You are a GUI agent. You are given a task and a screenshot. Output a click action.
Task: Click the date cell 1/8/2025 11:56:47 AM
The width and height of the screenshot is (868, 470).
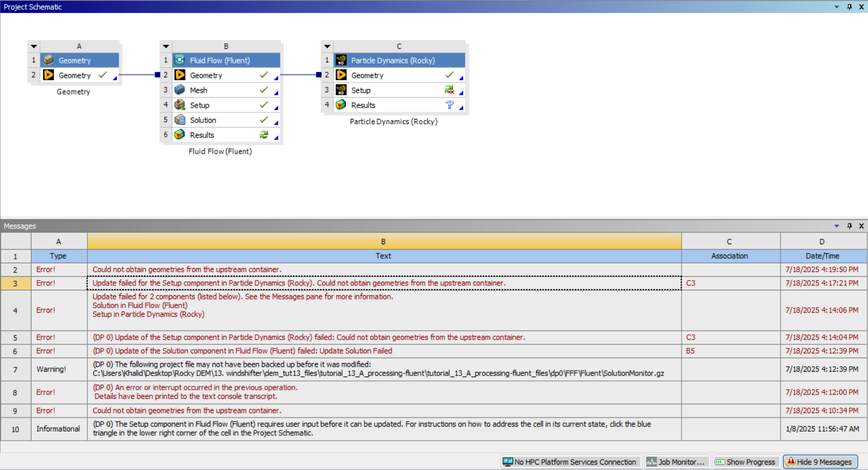coord(823,429)
